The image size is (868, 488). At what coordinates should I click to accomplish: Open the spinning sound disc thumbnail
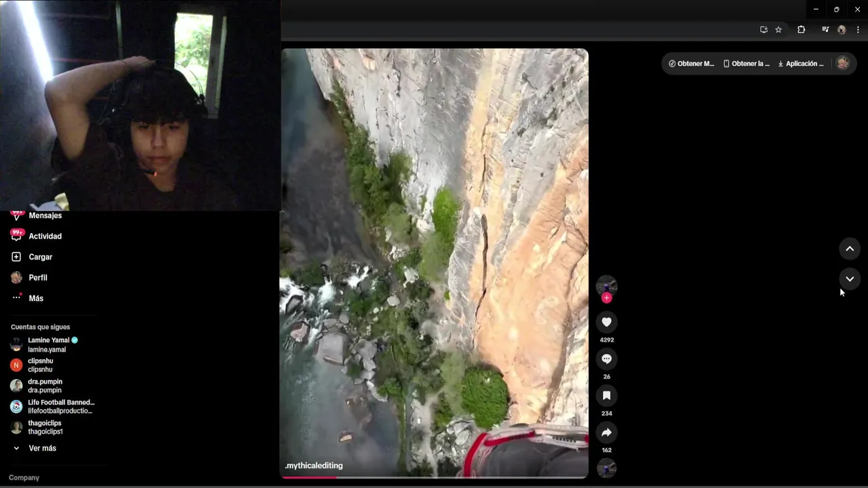(x=606, y=468)
